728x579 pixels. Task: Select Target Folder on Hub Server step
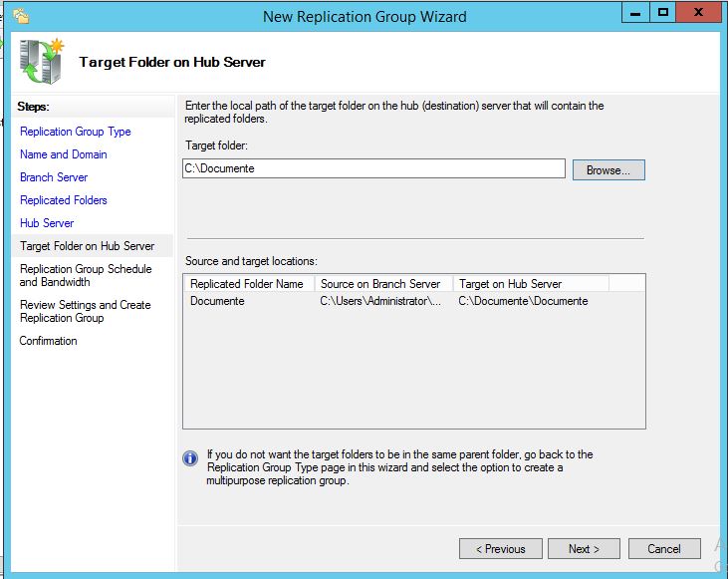88,246
